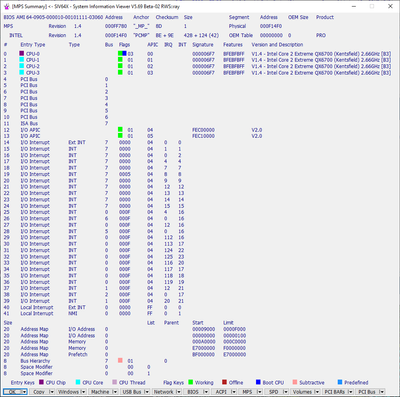Image resolution: width=400 pixels, height=397 pixels.
Task: Click the CPU Chip purple legend swatch
Action: (41, 382)
